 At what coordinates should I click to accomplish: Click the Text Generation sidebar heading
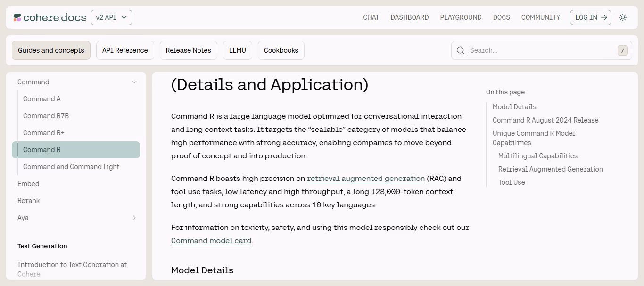tap(42, 246)
